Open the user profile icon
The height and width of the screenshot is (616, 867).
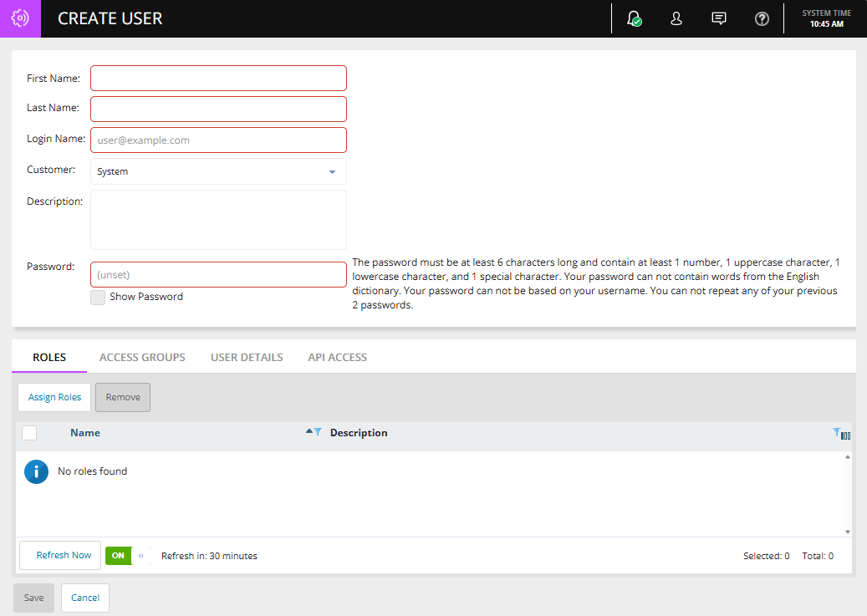(676, 18)
